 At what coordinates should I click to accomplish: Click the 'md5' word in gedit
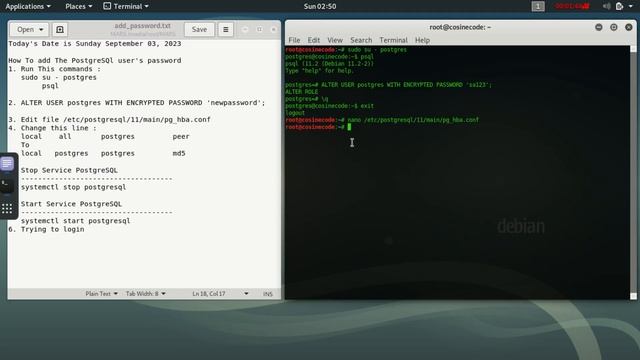[x=179, y=153]
